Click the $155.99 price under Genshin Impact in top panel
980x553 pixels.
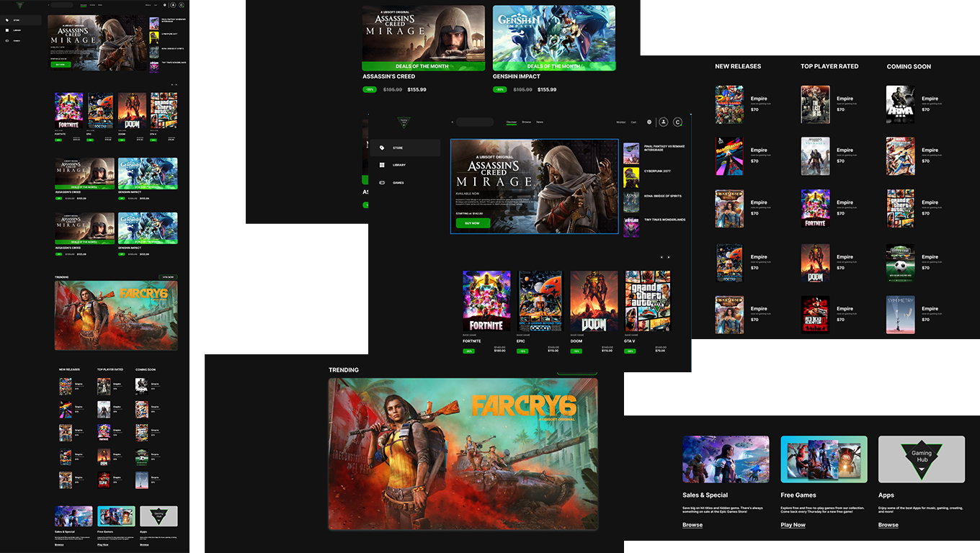coord(547,90)
